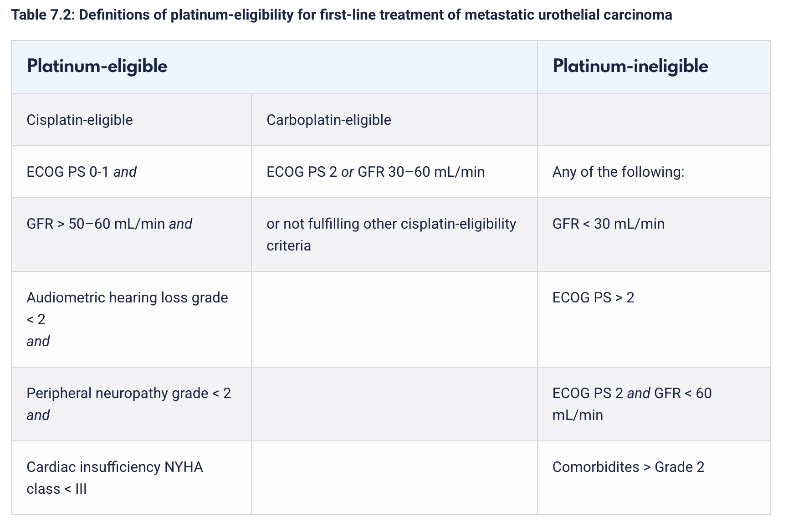Click the Carboplatin-eligible subheader cell

click(x=328, y=120)
